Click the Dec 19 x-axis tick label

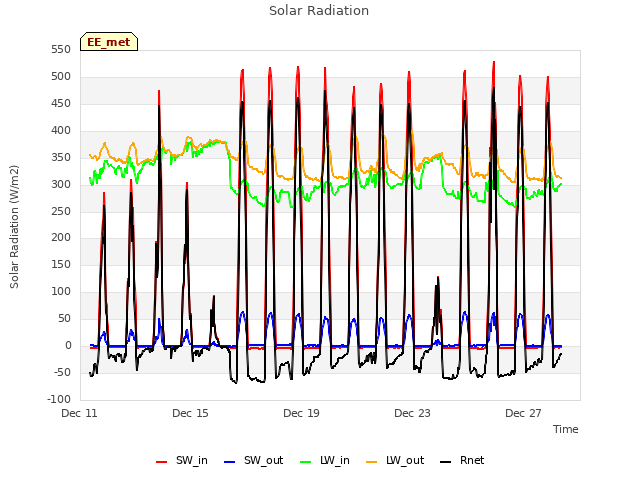click(302, 413)
